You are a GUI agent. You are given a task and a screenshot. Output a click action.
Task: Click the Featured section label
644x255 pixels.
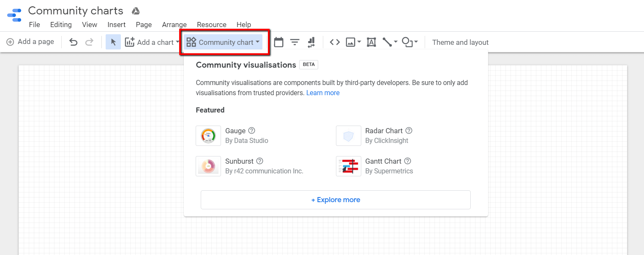click(x=210, y=110)
